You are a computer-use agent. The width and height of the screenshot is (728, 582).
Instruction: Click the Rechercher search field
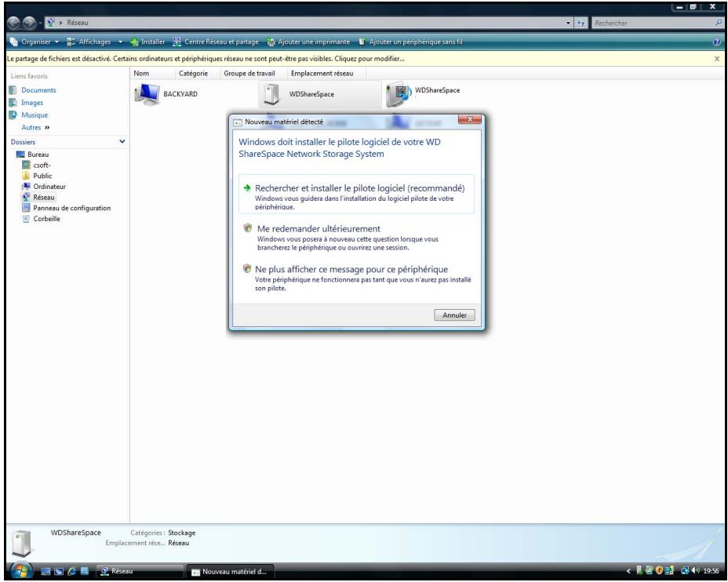tap(653, 23)
